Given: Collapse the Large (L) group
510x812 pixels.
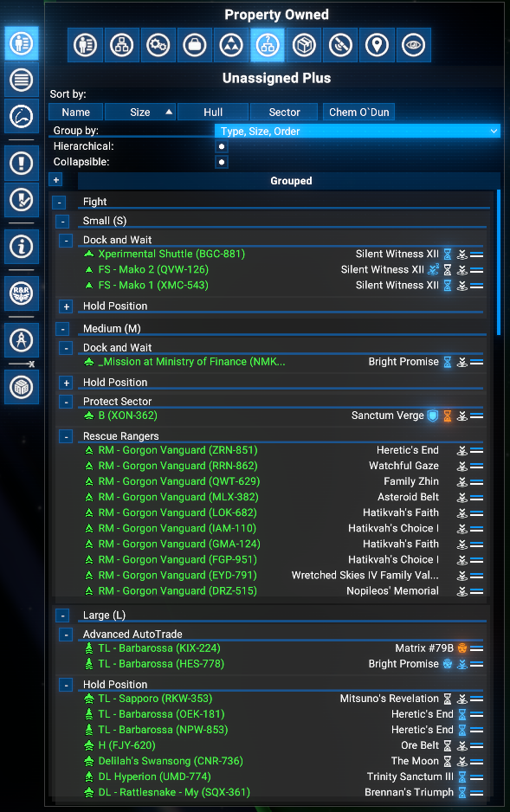Looking at the screenshot, I should pos(62,615).
